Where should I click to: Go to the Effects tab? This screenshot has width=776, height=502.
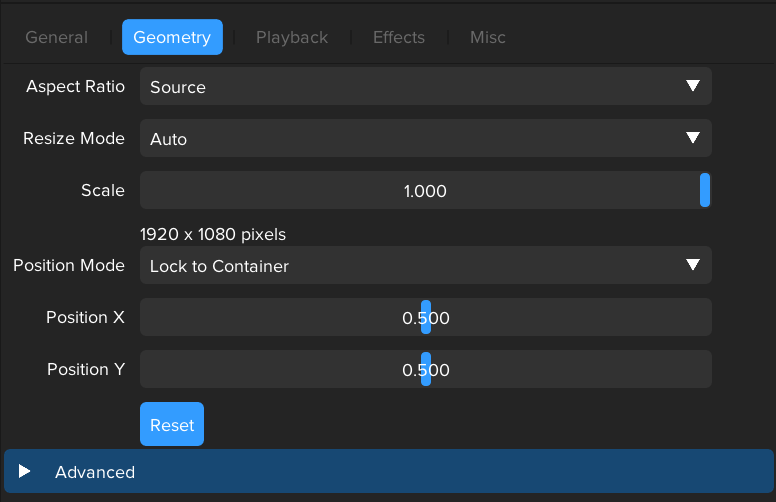398,37
